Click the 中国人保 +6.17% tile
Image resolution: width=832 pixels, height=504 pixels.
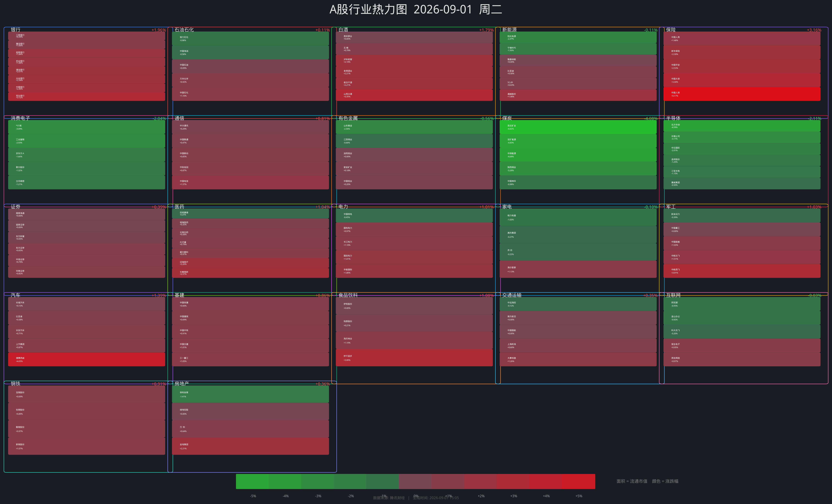(x=742, y=94)
